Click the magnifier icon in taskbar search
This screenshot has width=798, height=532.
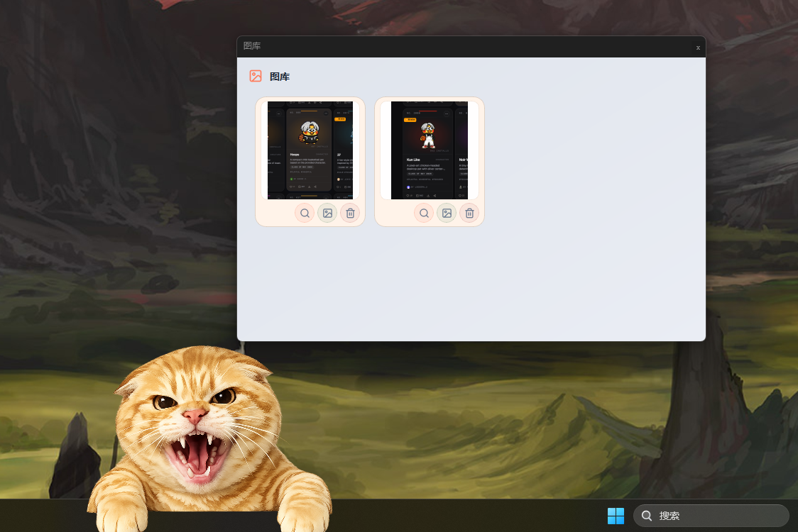647,516
